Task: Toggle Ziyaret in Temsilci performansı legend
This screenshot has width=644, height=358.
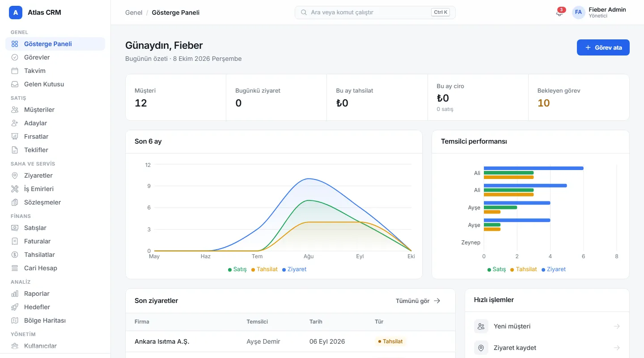Action: (554, 269)
